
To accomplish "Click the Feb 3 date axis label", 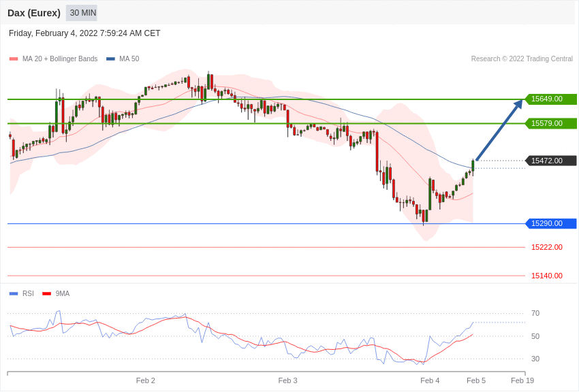I will pos(287,380).
